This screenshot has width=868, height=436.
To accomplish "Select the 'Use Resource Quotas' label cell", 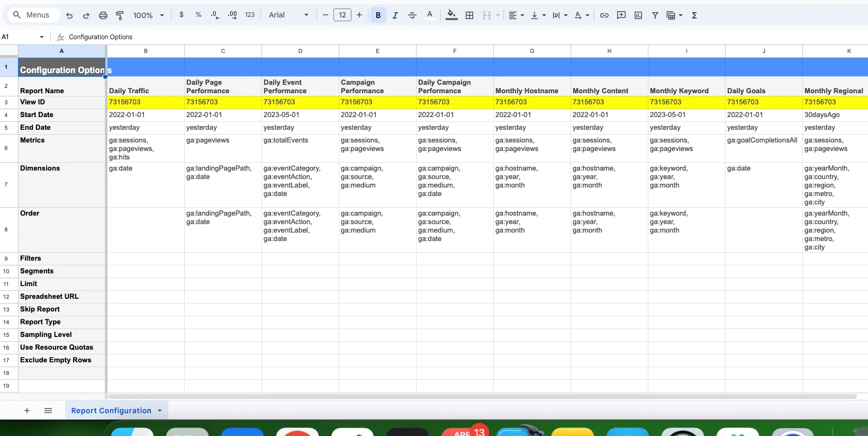I will 62,348.
